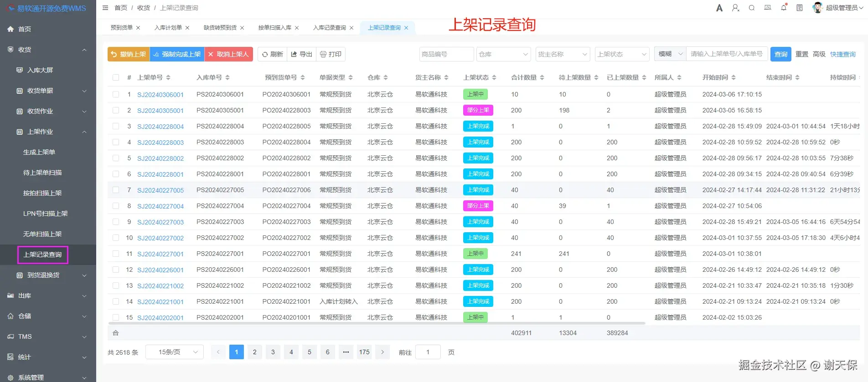The image size is (868, 382).
Task: Check the row for SJ20240226001
Action: (x=116, y=270)
